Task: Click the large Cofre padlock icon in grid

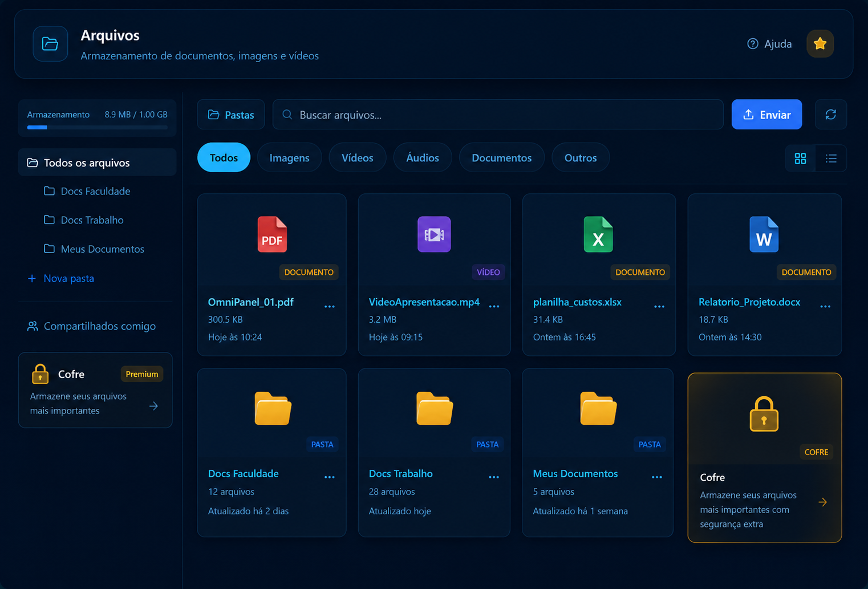Action: pos(764,414)
